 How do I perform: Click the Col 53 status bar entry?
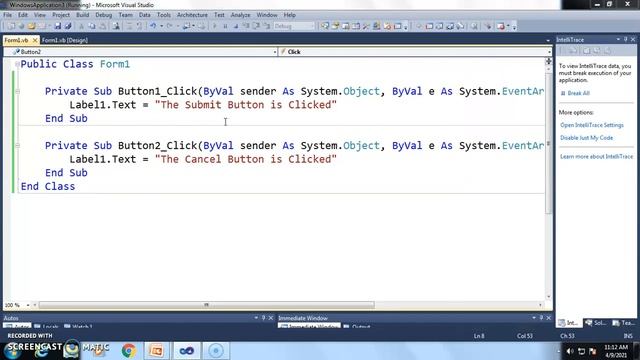coord(524,336)
